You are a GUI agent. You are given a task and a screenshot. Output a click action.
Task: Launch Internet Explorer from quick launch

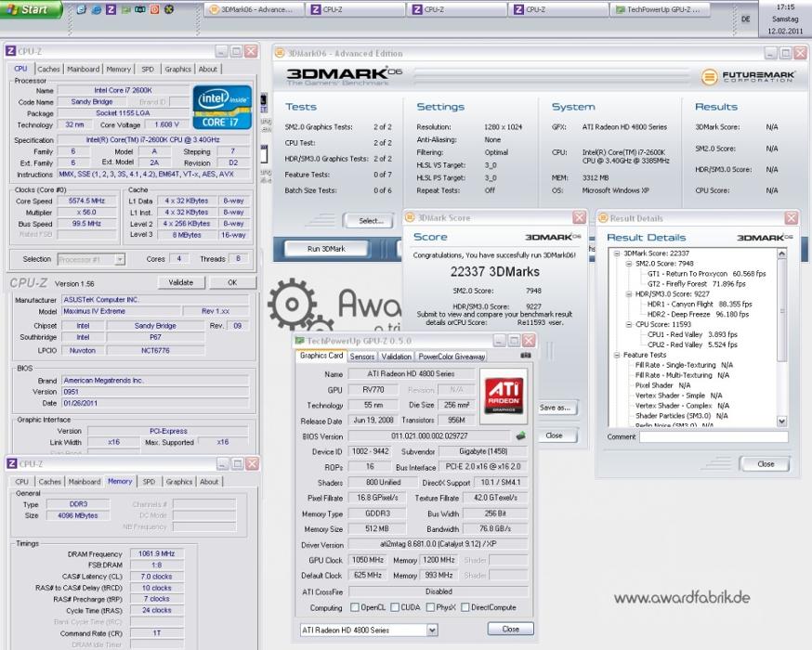pyautogui.click(x=96, y=9)
